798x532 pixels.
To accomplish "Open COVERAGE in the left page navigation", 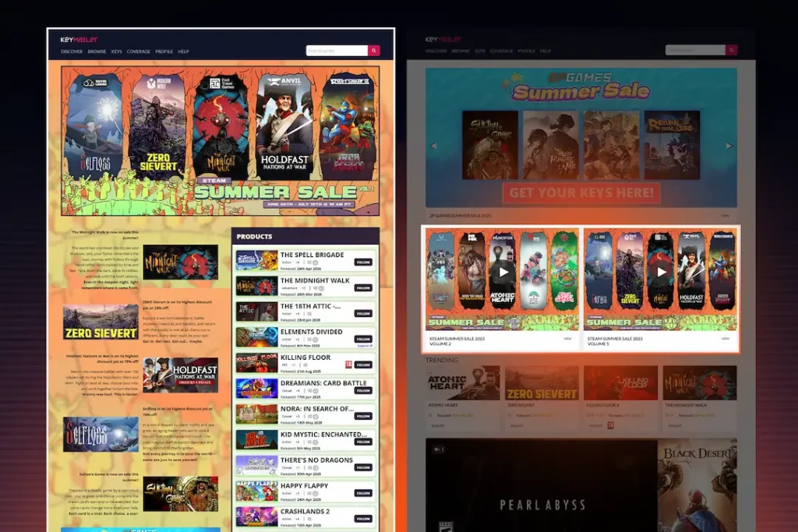I will [x=139, y=51].
